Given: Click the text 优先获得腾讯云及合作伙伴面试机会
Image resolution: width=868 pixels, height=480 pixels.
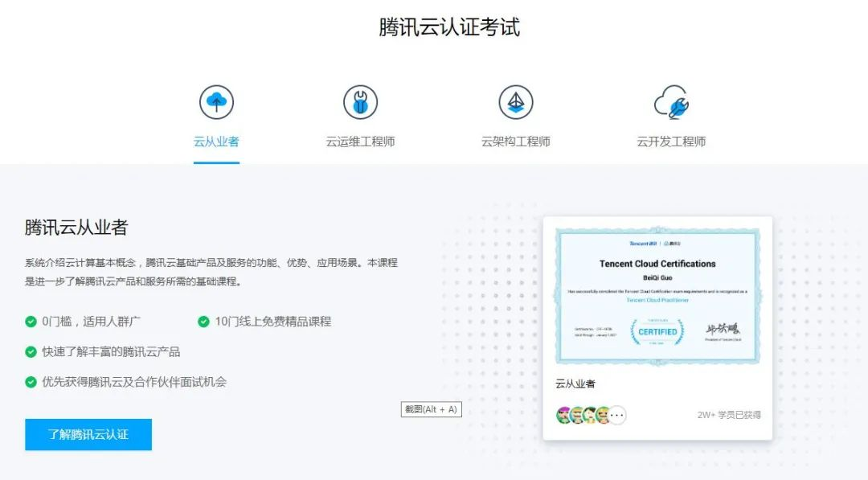Looking at the screenshot, I should (134, 382).
